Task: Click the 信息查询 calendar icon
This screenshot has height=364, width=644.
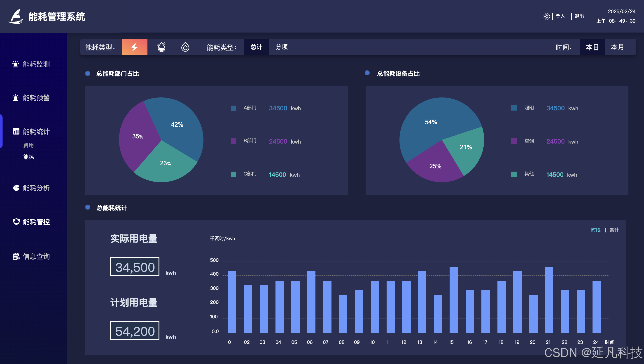Action: tap(16, 256)
